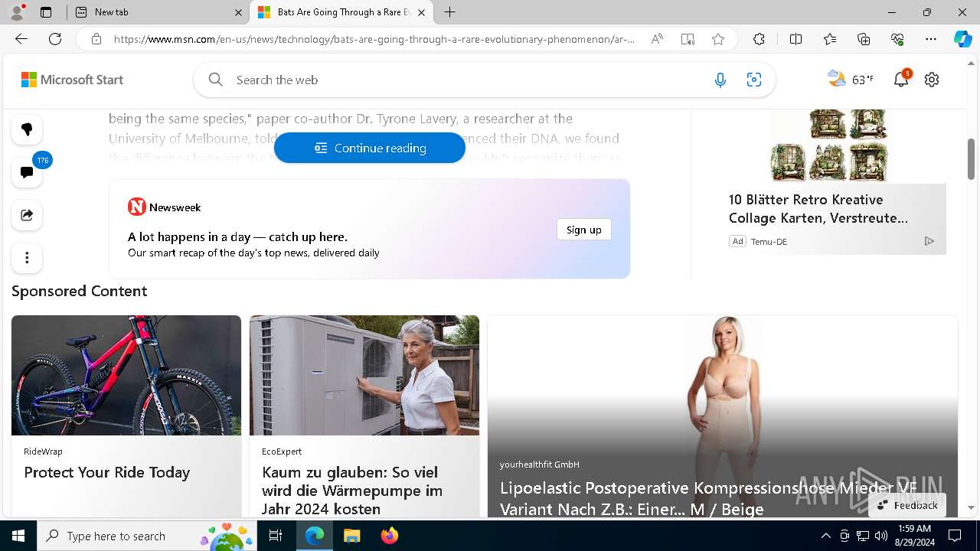
Task: Refresh the page
Action: coord(55,39)
